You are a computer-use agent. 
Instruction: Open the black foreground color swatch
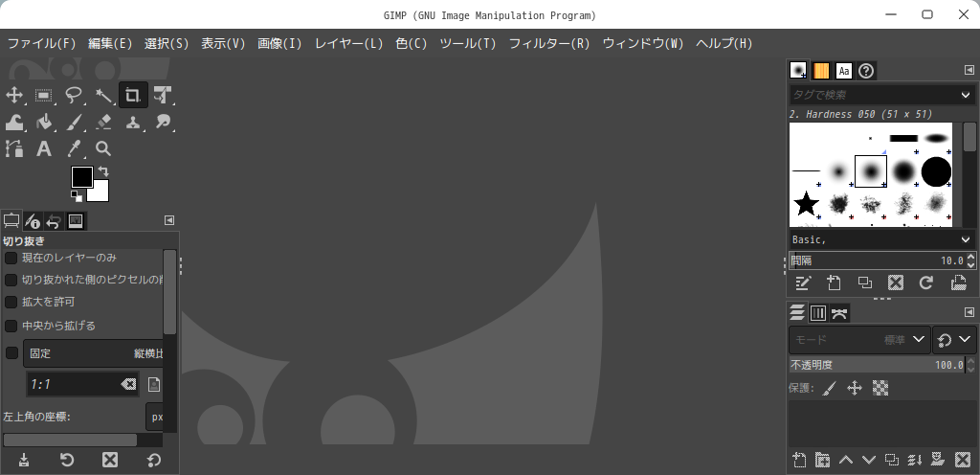point(82,177)
